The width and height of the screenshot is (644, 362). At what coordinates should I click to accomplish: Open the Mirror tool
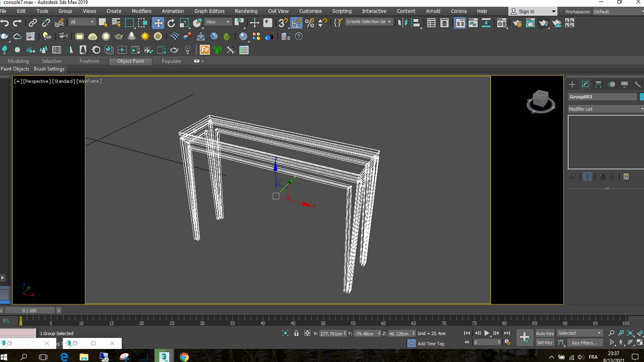[402, 23]
